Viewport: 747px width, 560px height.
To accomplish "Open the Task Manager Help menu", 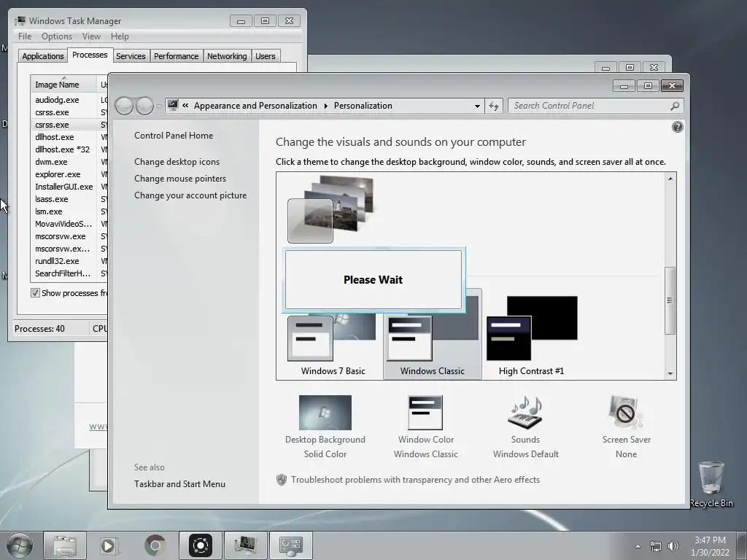I will coord(120,36).
